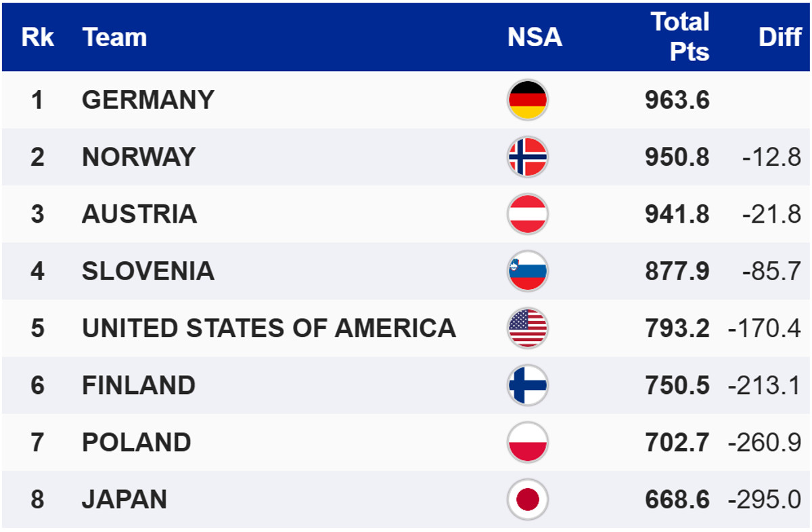Screen dimensions: 812x532
Task: Open the GERMANY team name link
Action: (x=148, y=100)
